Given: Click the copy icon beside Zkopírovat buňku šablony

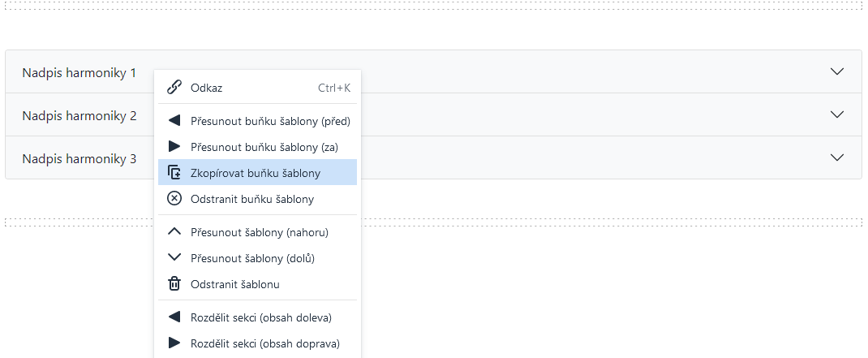Looking at the screenshot, I should [x=174, y=172].
